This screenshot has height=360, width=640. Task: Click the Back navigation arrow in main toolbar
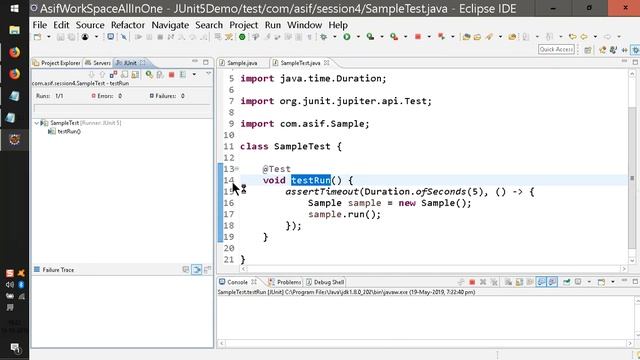(x=584, y=37)
